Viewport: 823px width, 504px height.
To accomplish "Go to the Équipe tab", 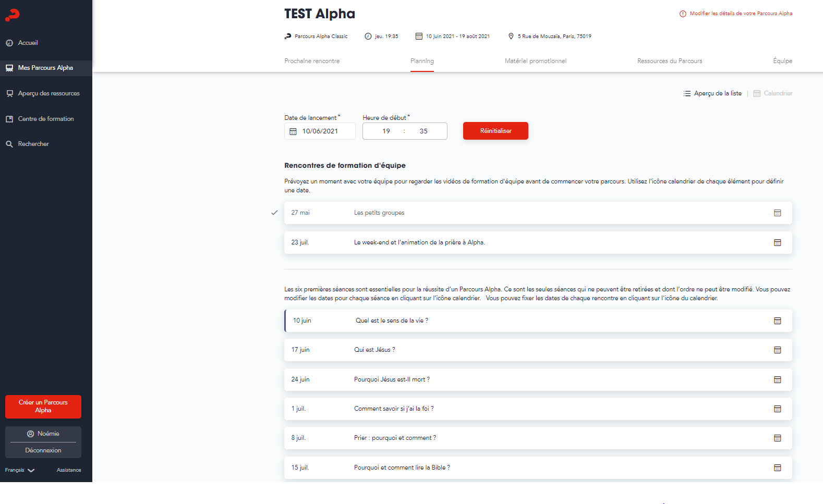I will 782,61.
